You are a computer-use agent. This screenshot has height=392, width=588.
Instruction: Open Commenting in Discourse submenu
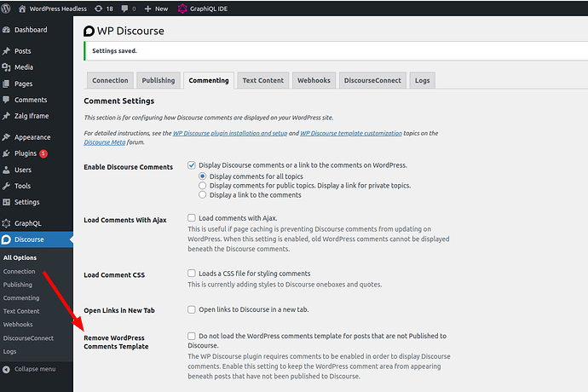tap(21, 298)
